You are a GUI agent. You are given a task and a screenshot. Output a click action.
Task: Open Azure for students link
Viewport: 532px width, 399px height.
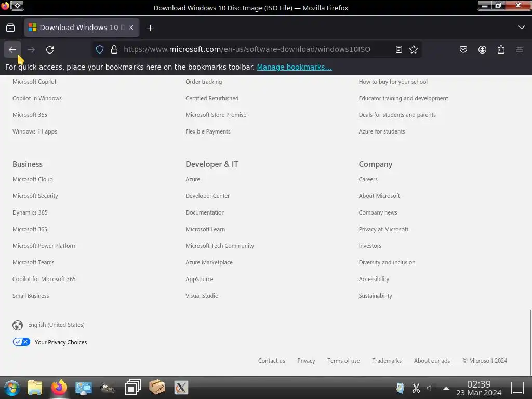click(382, 131)
